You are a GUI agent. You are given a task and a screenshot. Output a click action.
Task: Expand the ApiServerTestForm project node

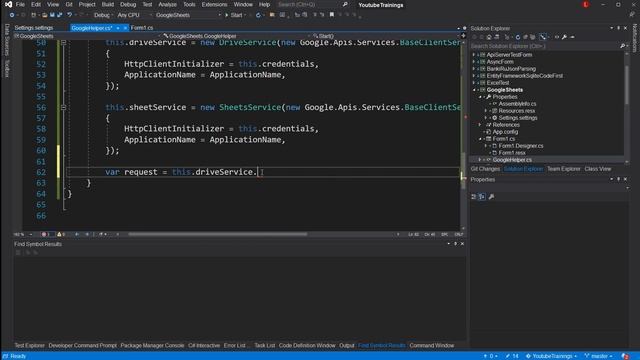474,55
